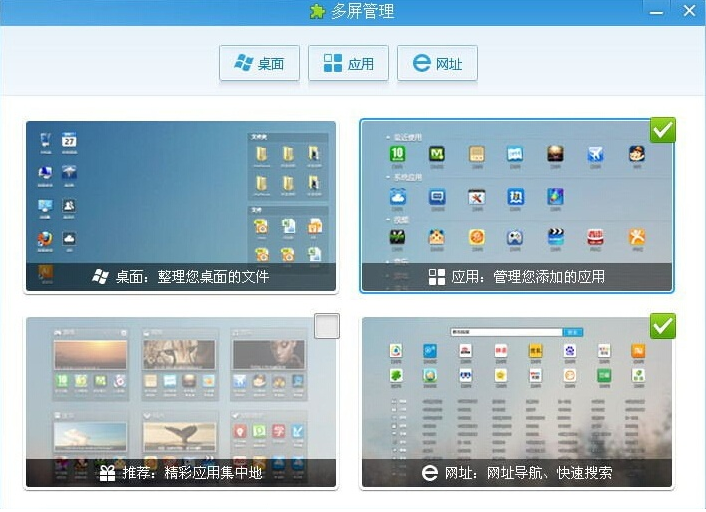Click the gift icon in 推荐 caption
The width and height of the screenshot is (706, 512).
tap(107, 473)
